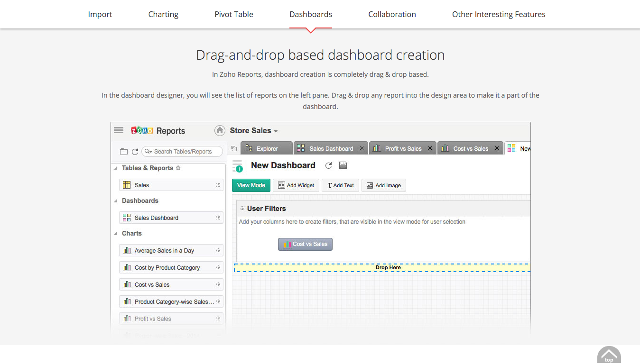The image size is (640, 364).
Task: Close the Sales Dashboard tab
Action: tap(362, 148)
